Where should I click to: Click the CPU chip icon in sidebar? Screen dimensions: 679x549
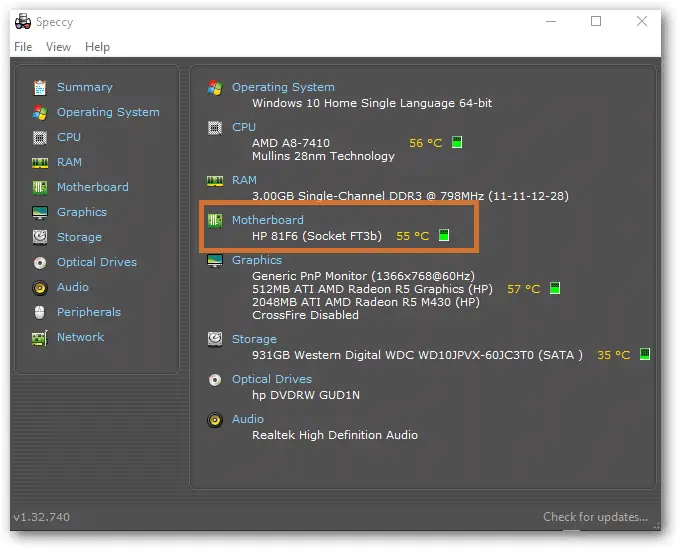(40, 138)
